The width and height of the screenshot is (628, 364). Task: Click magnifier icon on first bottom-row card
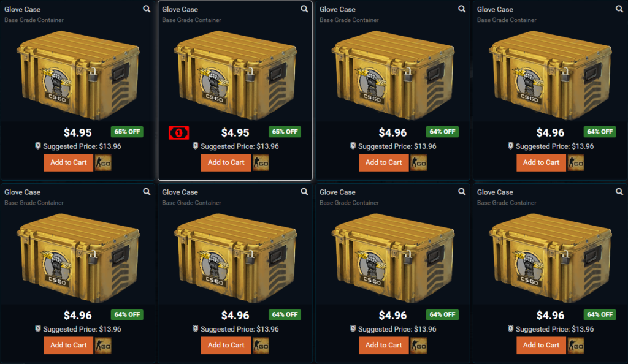(147, 192)
